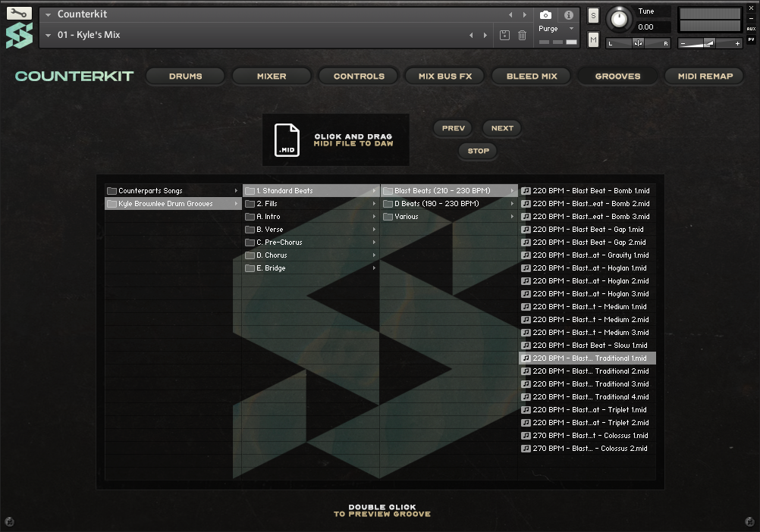Click the STOP button
Viewport: 760px width, 532px height.
pos(477,152)
